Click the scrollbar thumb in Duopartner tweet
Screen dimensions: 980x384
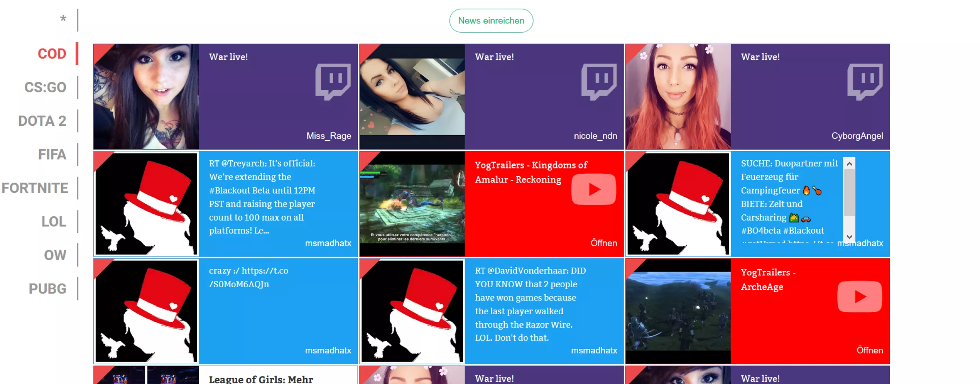[849, 192]
